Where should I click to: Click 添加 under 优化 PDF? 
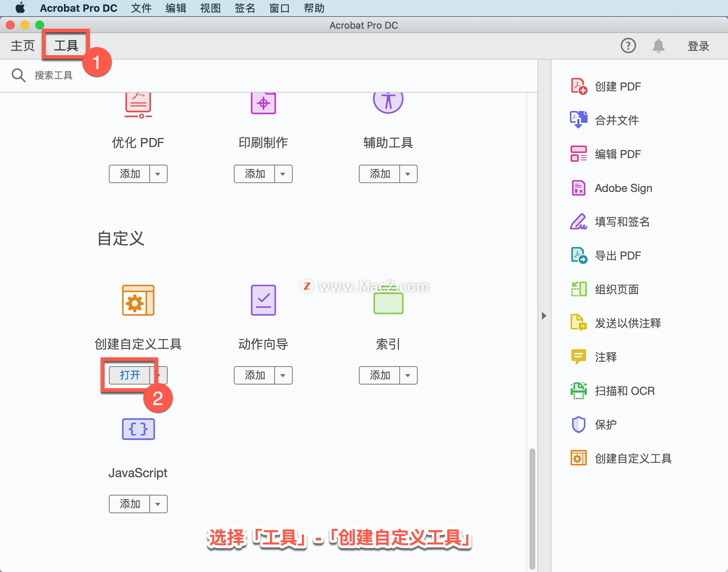pyautogui.click(x=130, y=174)
